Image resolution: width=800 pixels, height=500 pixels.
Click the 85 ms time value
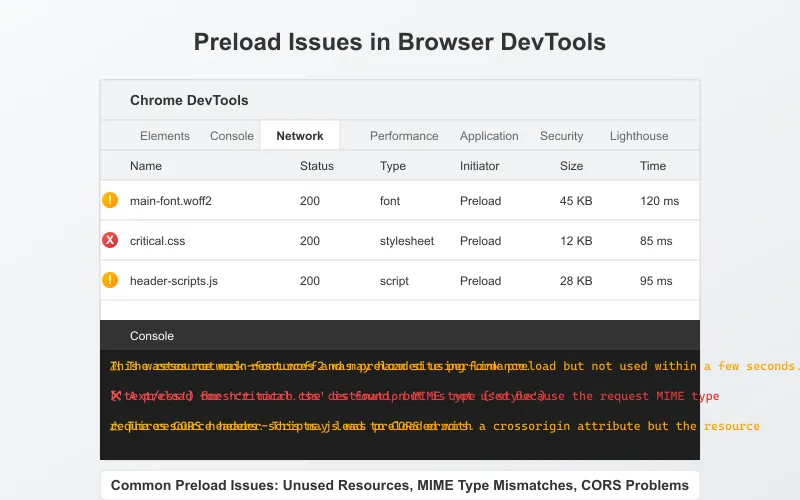(656, 241)
